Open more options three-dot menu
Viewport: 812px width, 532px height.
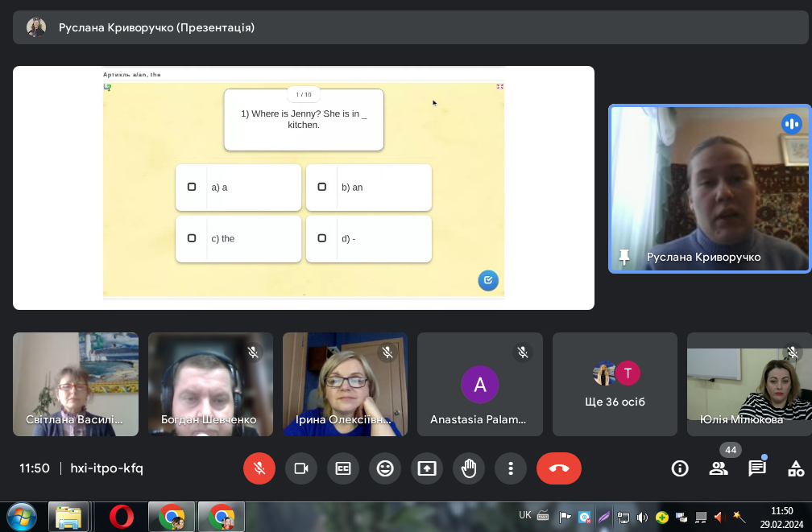coord(511,468)
